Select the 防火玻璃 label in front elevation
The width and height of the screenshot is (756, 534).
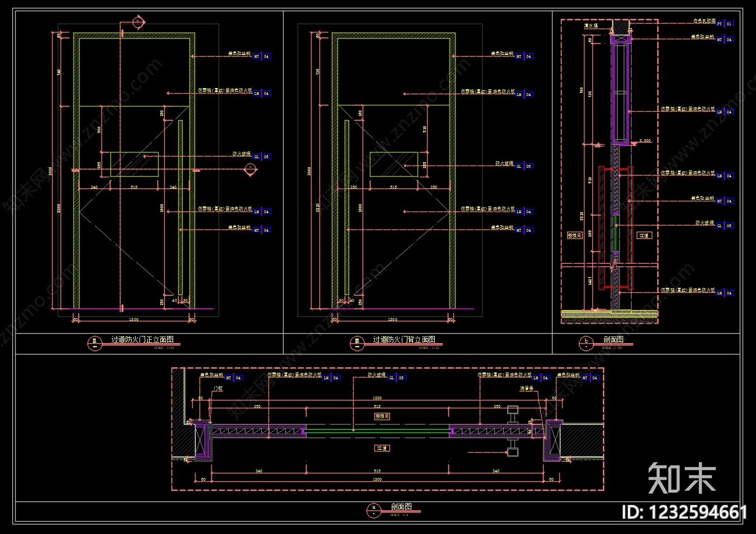[x=242, y=153]
